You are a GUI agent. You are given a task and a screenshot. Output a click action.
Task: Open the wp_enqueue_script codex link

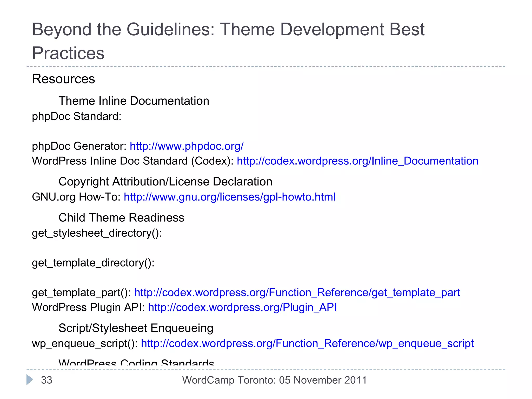307,343
